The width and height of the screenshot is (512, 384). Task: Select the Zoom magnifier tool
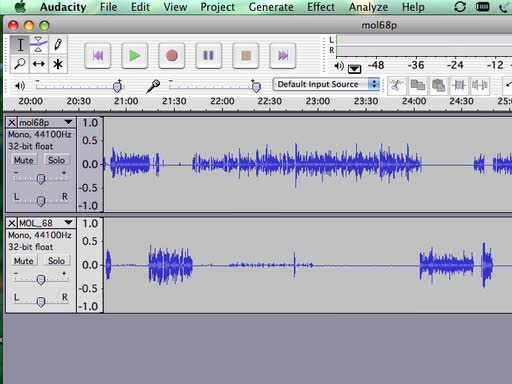pos(20,64)
